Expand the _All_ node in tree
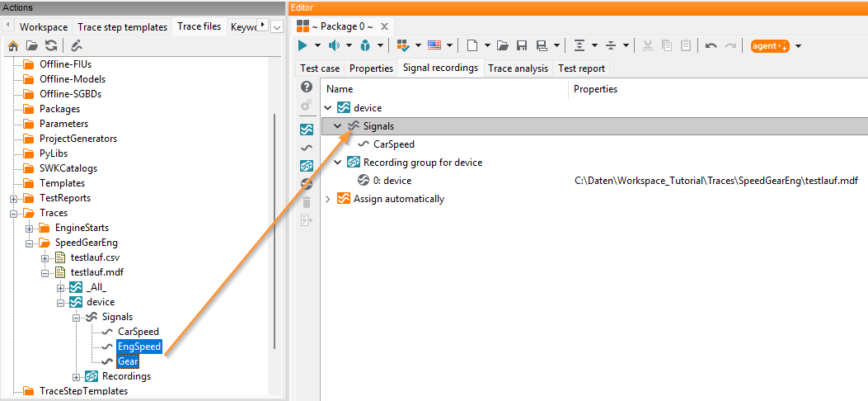Screen dimensions: 868x401 point(61,287)
